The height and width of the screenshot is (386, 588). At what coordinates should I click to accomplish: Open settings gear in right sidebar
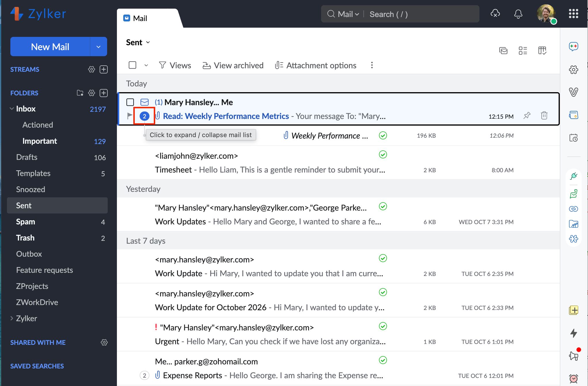click(x=574, y=69)
